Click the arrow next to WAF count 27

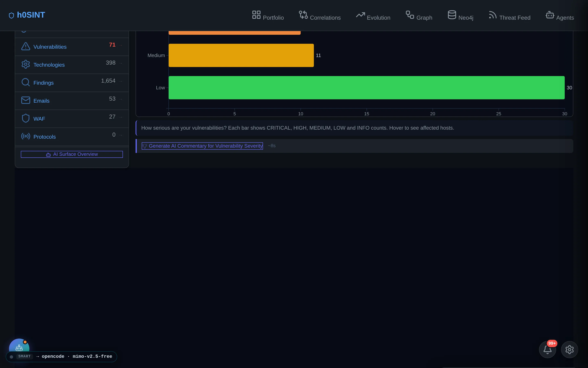pyautogui.click(x=121, y=117)
